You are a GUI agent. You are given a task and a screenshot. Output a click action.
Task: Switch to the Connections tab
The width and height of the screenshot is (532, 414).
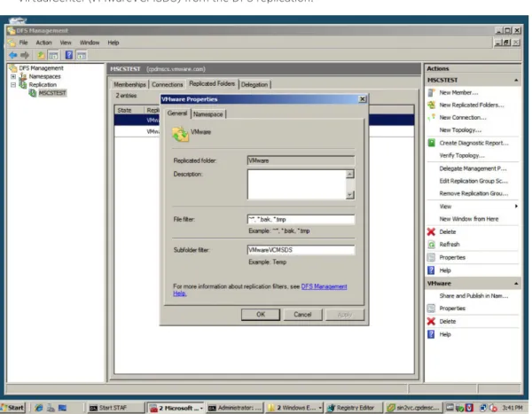click(168, 84)
